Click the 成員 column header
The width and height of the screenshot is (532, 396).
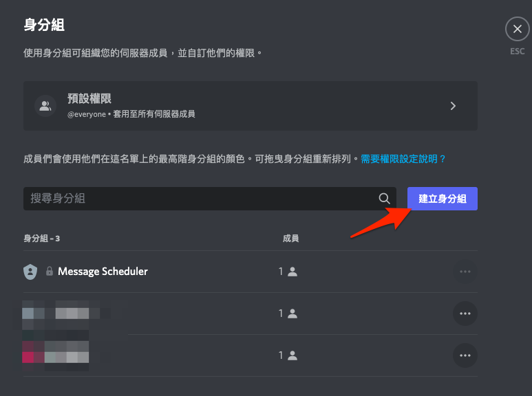coord(290,239)
